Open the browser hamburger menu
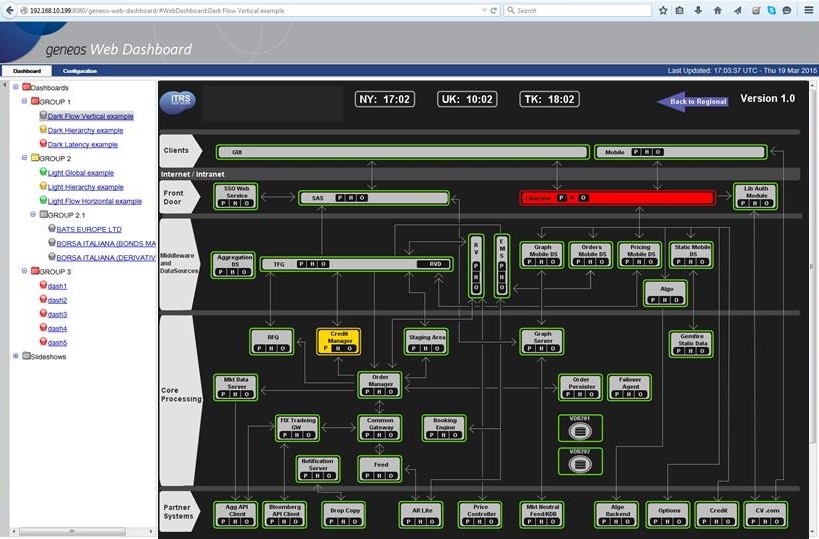Image resolution: width=819 pixels, height=539 pixels. tap(807, 10)
